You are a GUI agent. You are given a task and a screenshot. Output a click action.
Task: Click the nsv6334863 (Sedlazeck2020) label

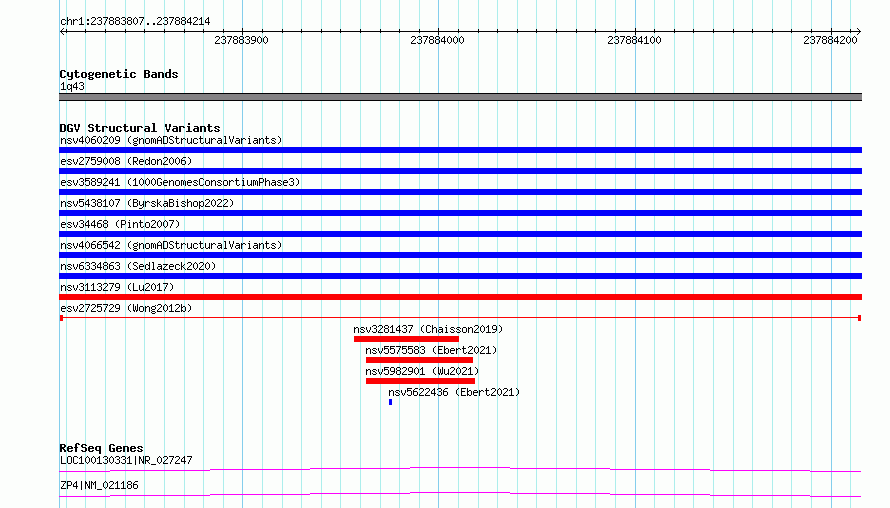pyautogui.click(x=138, y=266)
